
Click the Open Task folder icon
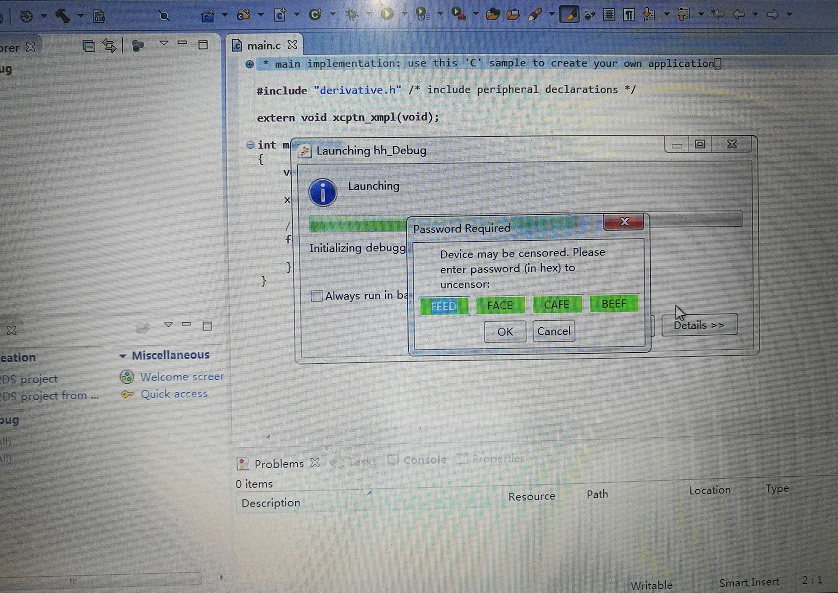point(513,14)
